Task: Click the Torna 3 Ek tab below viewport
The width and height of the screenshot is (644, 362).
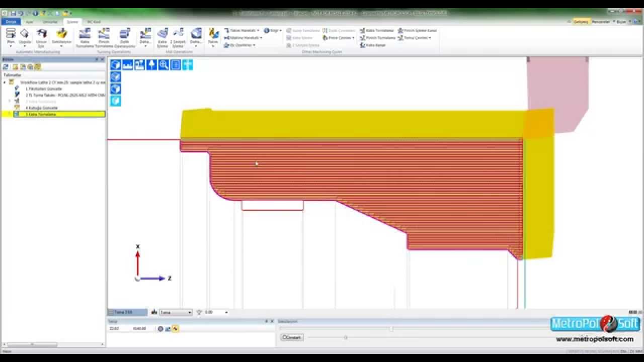Action: coord(127,312)
